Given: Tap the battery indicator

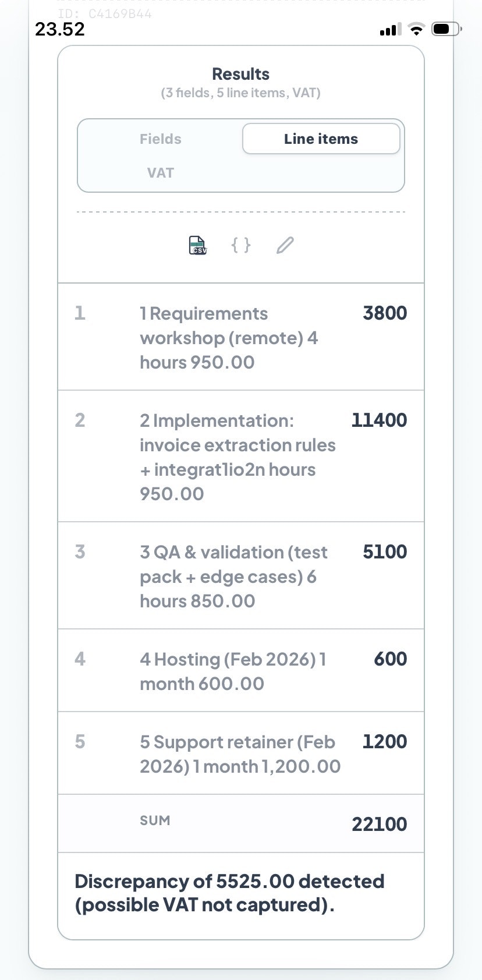Looking at the screenshot, I should point(445,28).
